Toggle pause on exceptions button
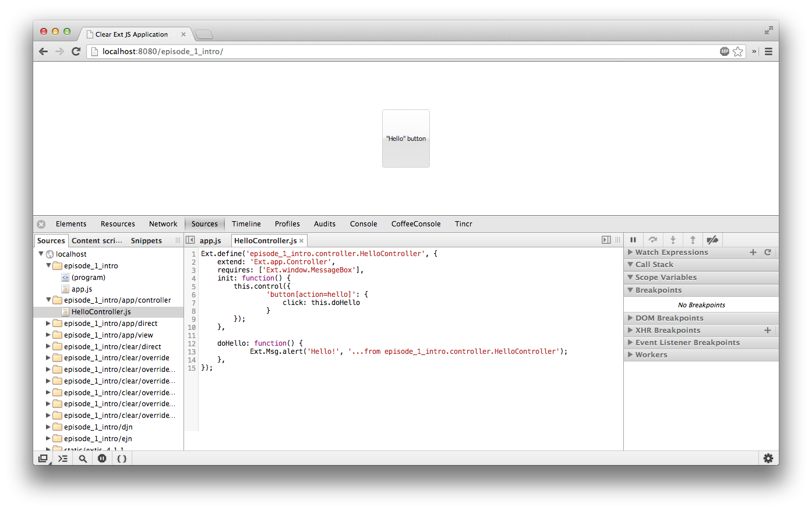The width and height of the screenshot is (812, 511). (102, 459)
